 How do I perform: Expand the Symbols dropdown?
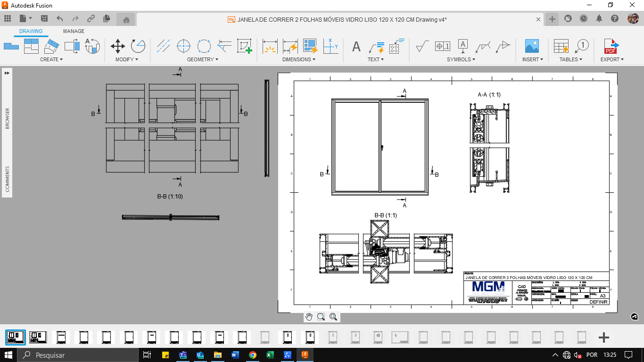460,59
